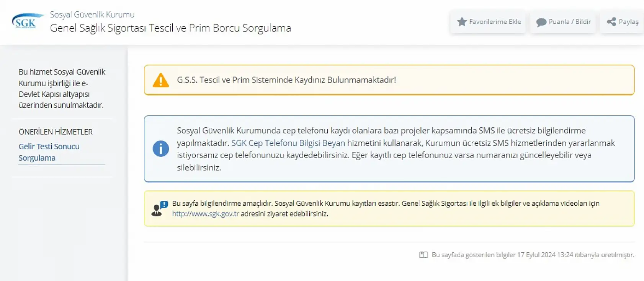644x281 pixels.
Task: Click the document icon near the timestamp
Action: [x=423, y=254]
